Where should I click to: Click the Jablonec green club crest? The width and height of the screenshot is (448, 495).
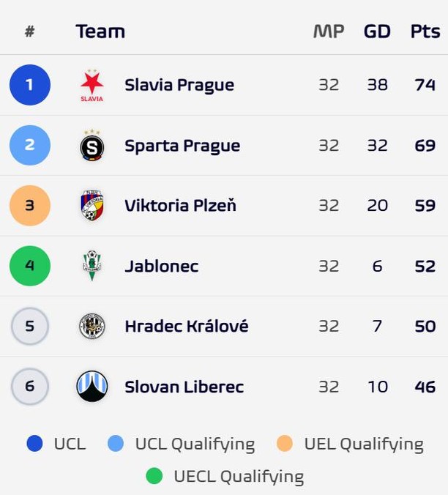(x=92, y=266)
